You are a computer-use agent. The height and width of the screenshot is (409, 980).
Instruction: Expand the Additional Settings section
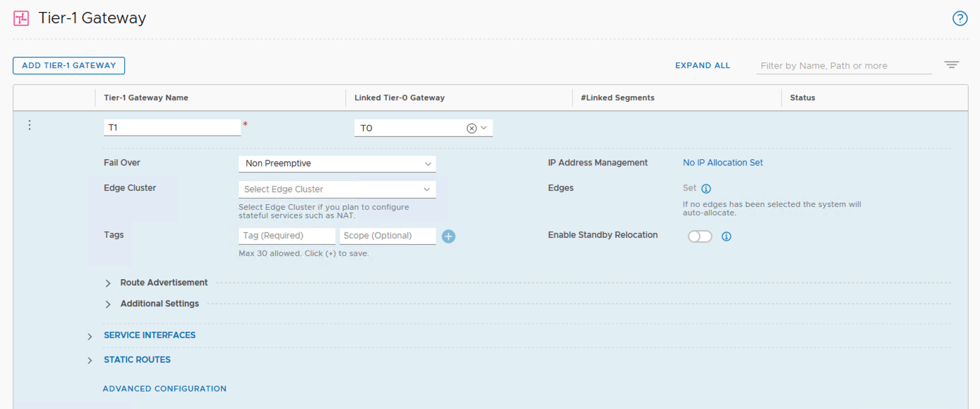coord(108,304)
